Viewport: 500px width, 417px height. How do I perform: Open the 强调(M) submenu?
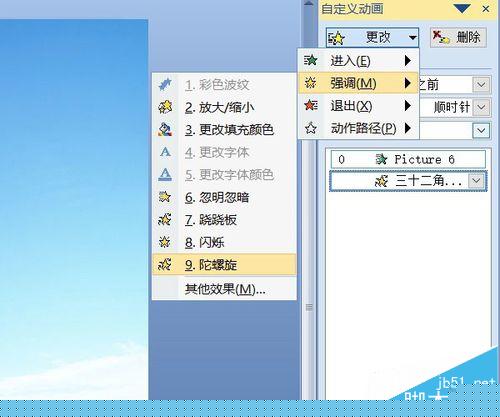[358, 83]
